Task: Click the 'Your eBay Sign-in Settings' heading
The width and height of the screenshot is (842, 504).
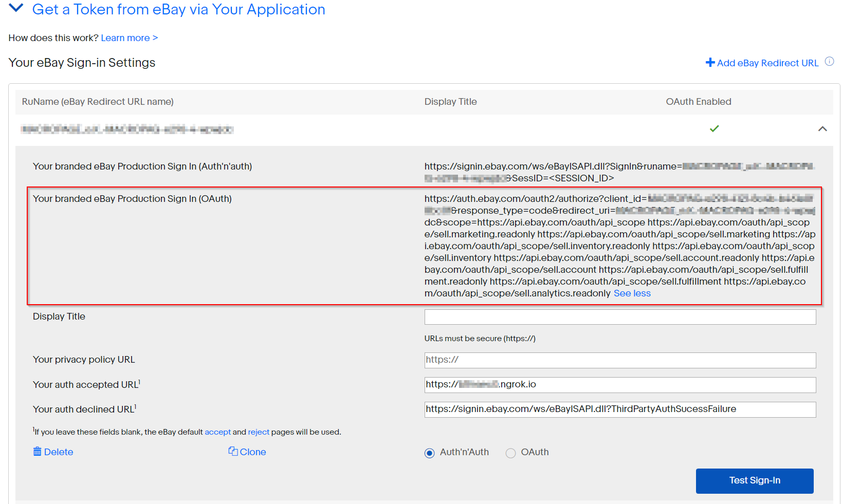Action: point(82,63)
